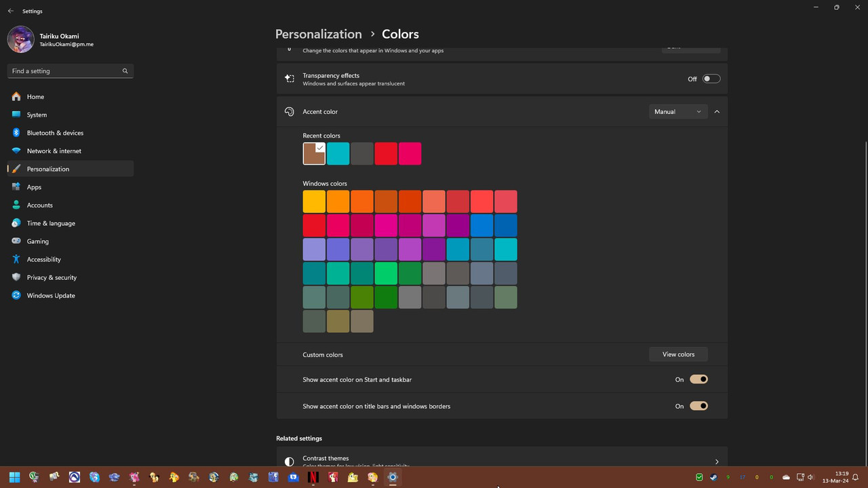Click the Windows Update sidebar icon
This screenshot has width=868, height=488.
16,296
